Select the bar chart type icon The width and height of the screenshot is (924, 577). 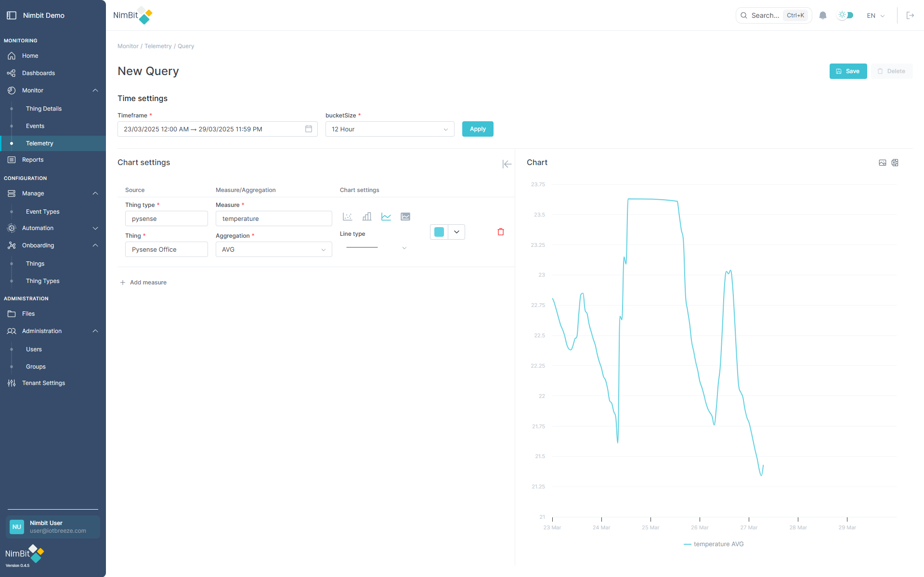(366, 217)
